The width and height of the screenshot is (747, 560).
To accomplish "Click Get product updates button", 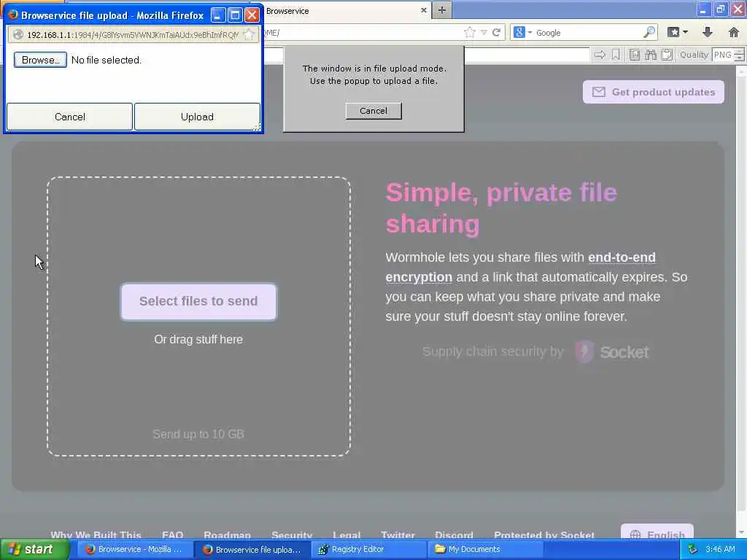I will click(x=653, y=92).
